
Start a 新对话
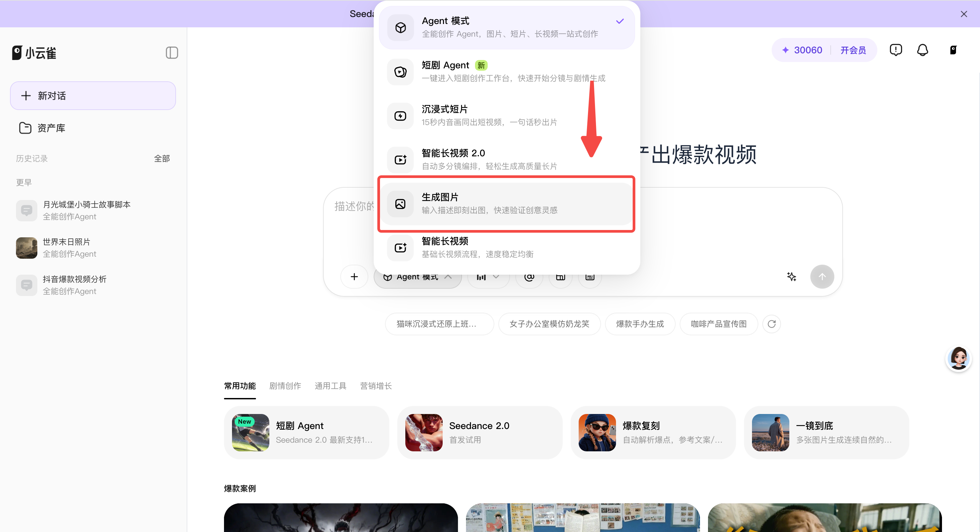coord(93,96)
